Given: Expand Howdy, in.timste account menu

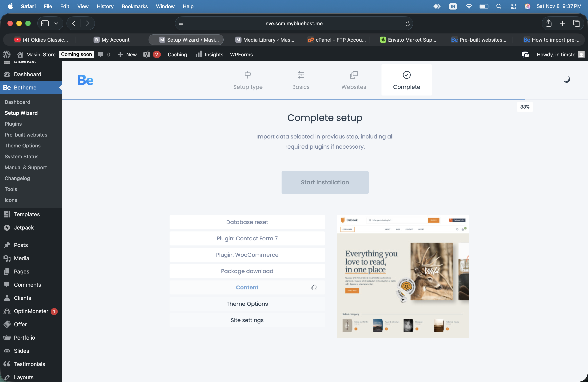Looking at the screenshot, I should click(x=556, y=54).
